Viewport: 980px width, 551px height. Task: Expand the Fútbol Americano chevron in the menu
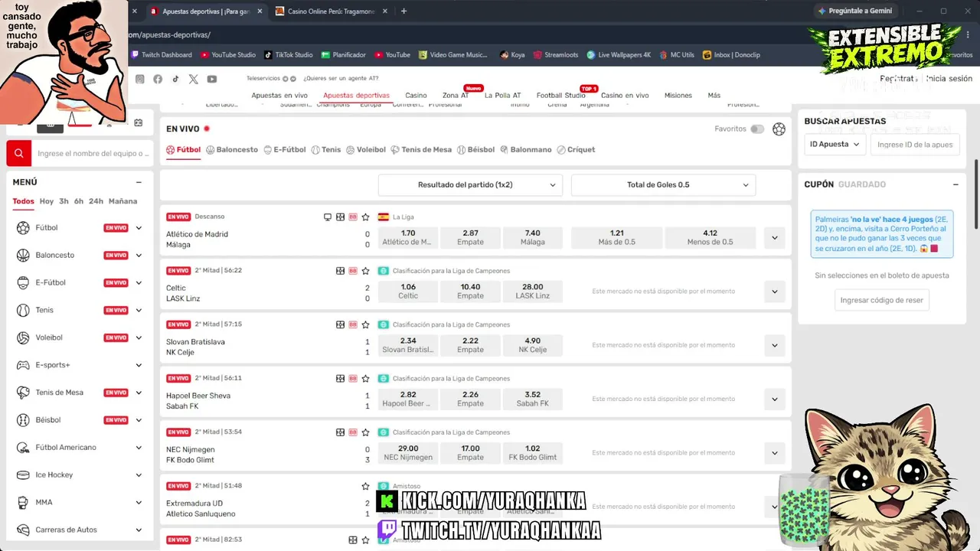coord(139,448)
